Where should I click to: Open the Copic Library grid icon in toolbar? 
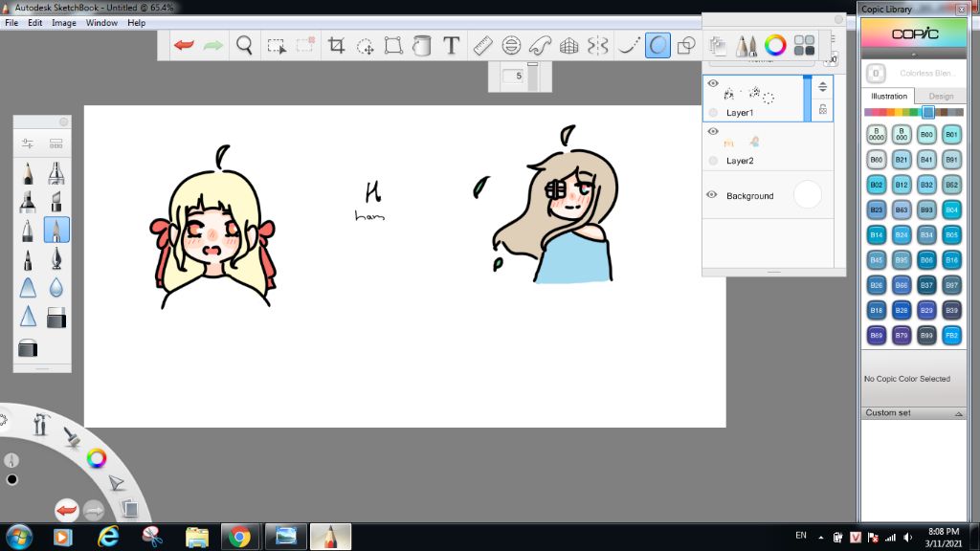click(804, 45)
